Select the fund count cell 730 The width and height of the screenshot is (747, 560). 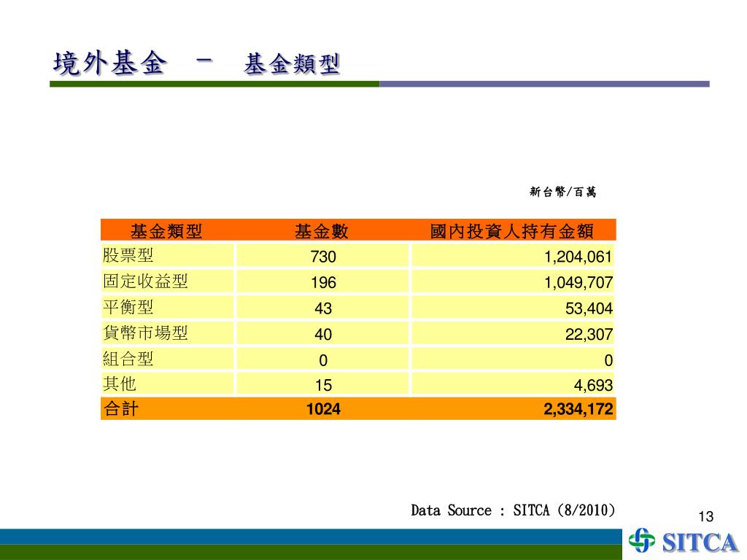[x=323, y=257]
